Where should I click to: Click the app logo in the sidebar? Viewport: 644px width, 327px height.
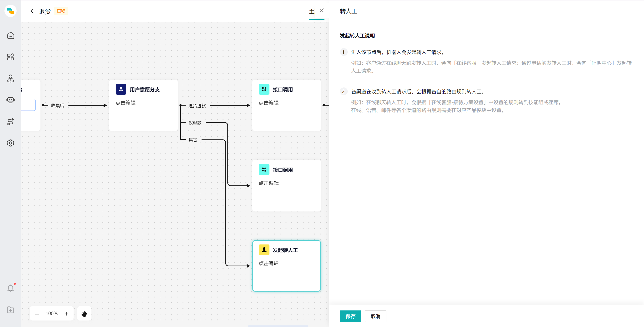coord(11,11)
